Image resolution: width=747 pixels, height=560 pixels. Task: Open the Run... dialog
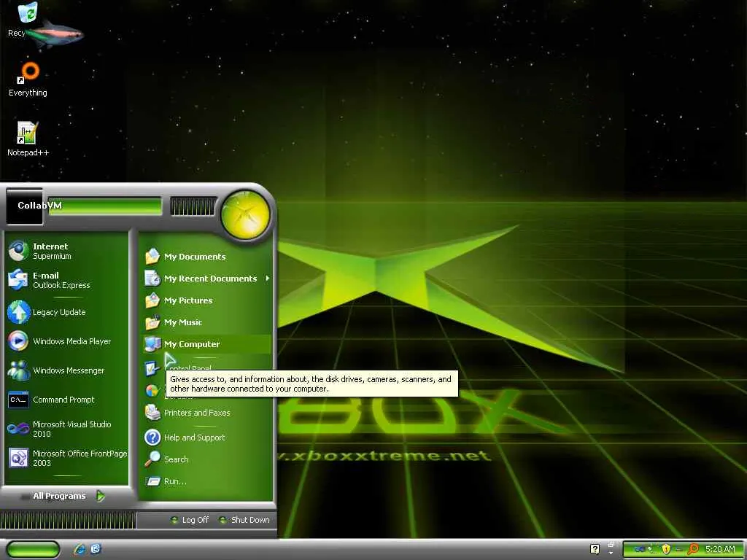(x=207, y=481)
